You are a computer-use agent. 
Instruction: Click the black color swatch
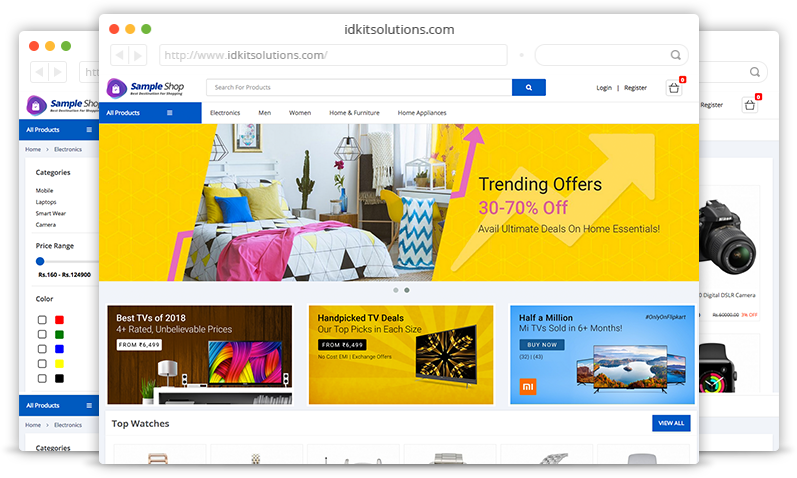click(x=59, y=378)
